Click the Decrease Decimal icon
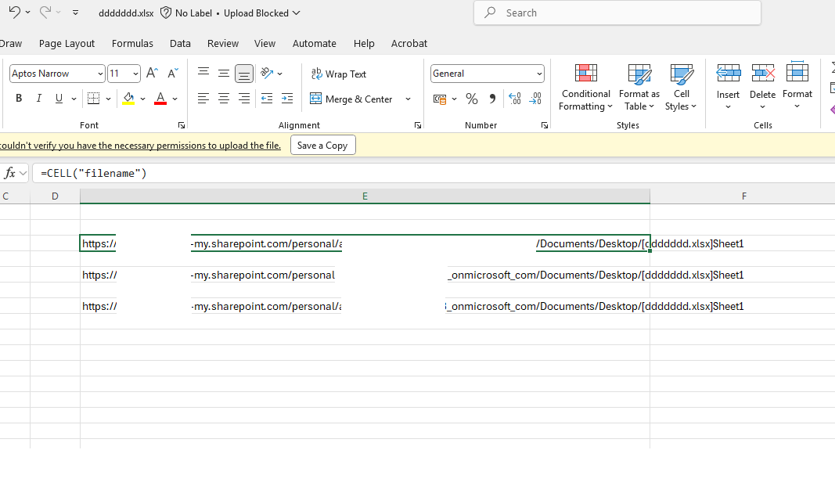 tap(535, 99)
